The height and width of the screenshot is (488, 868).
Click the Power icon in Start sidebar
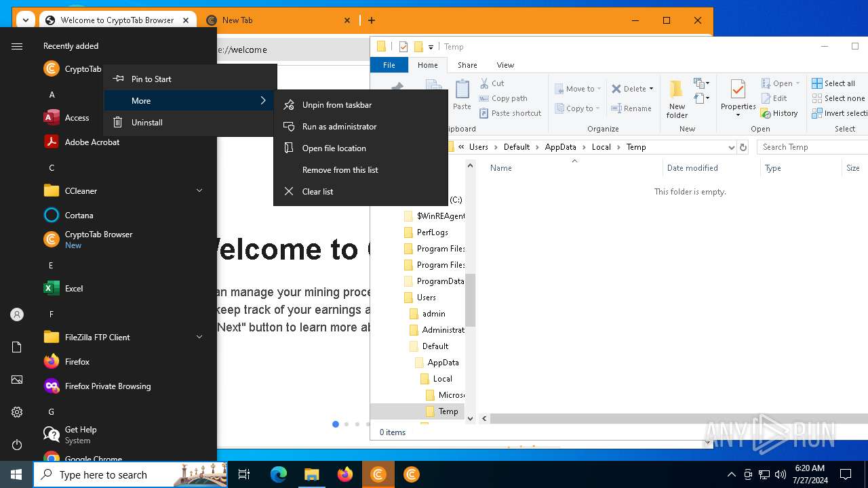(x=17, y=445)
